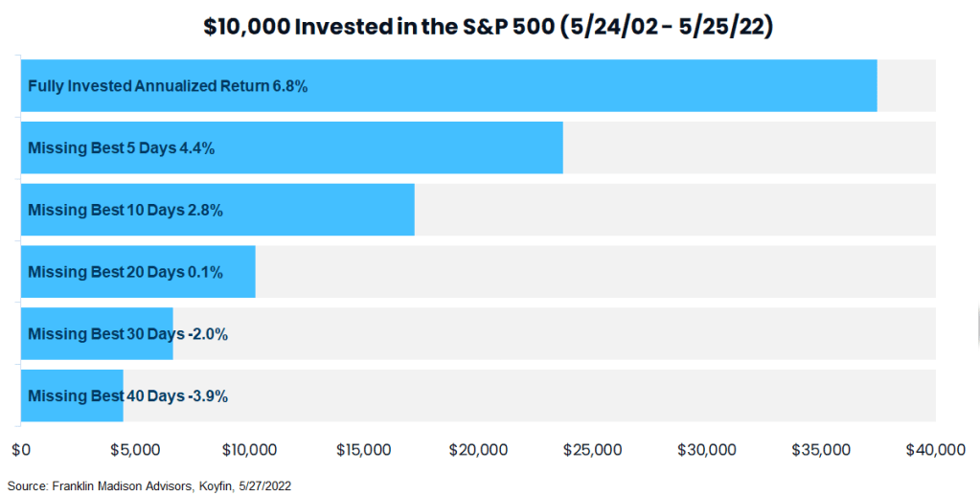The width and height of the screenshot is (980, 496).
Task: Select the $15,000 axis tick label
Action: tap(364, 449)
